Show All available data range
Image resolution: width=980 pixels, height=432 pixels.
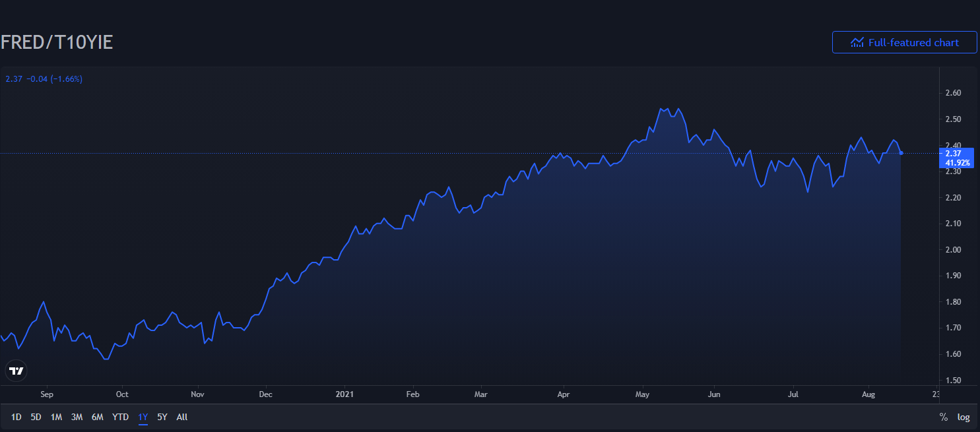(x=182, y=417)
